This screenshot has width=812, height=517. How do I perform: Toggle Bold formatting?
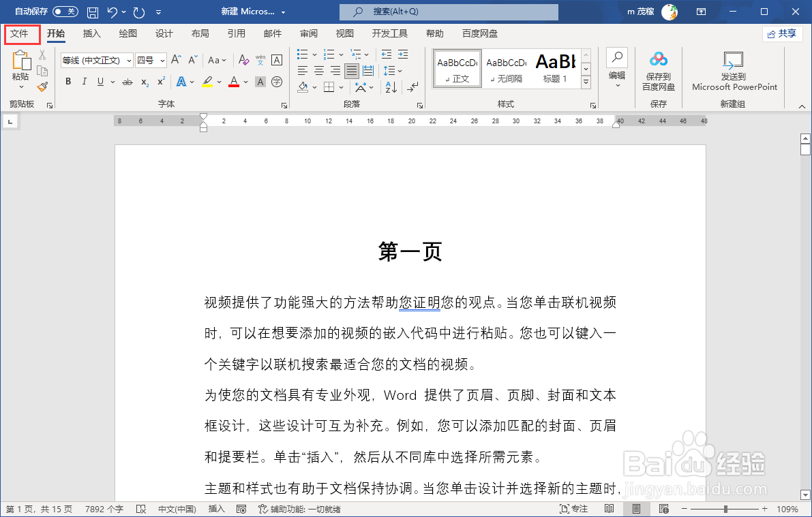pos(68,82)
